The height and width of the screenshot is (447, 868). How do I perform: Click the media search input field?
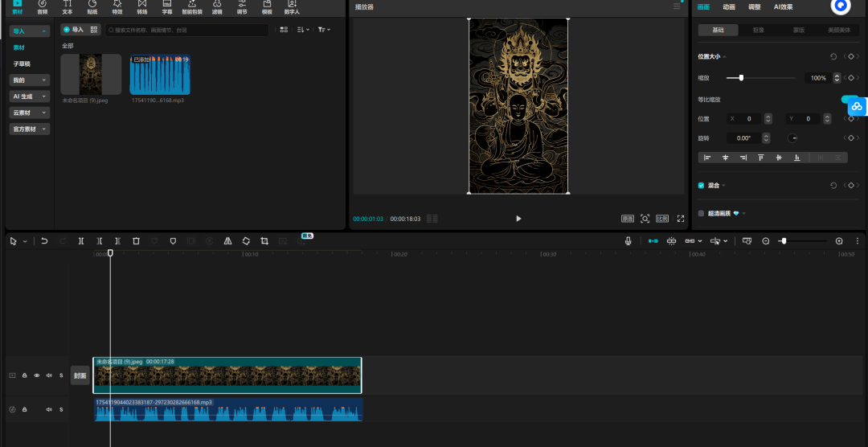point(187,30)
